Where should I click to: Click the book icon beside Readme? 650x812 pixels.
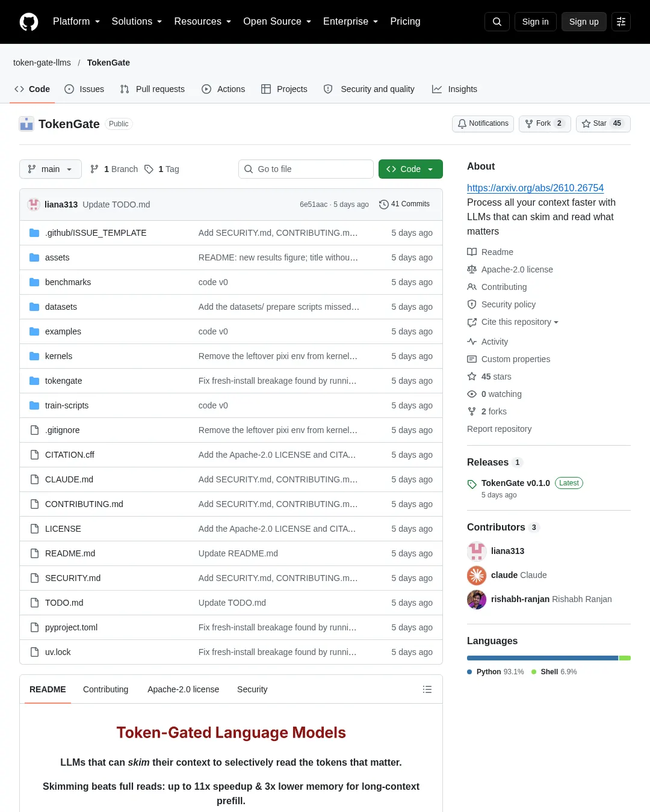pyautogui.click(x=472, y=252)
